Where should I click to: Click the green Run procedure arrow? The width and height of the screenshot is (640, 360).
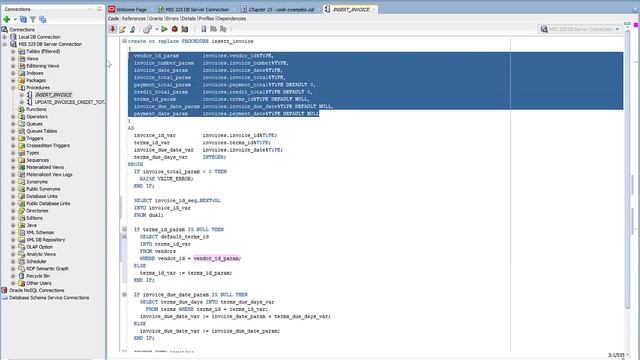click(164, 29)
